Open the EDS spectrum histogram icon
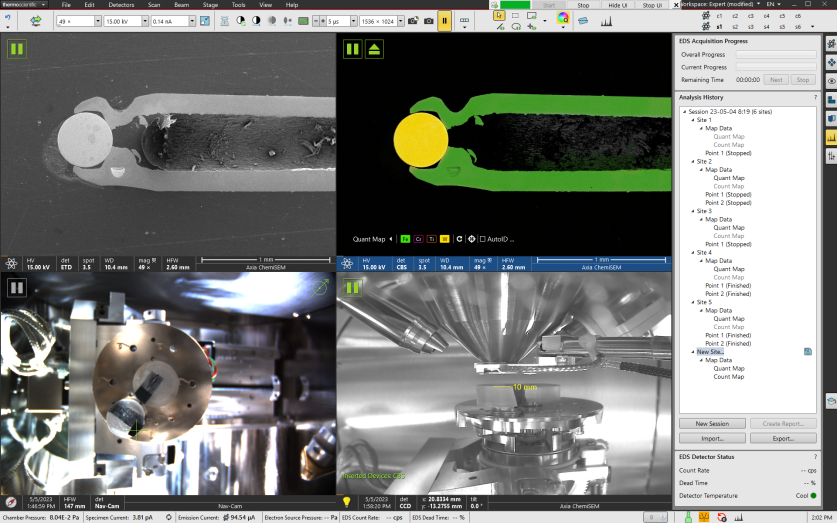 tap(605, 19)
